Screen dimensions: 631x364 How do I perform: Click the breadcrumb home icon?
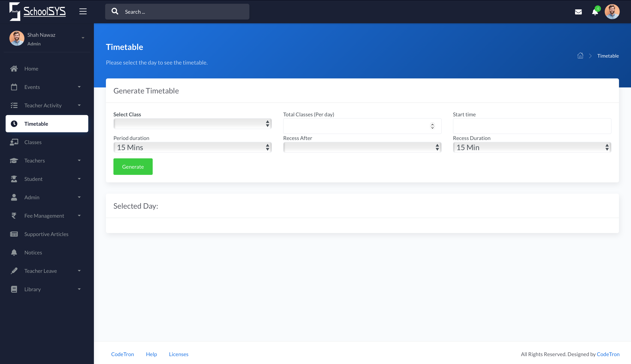coord(580,56)
